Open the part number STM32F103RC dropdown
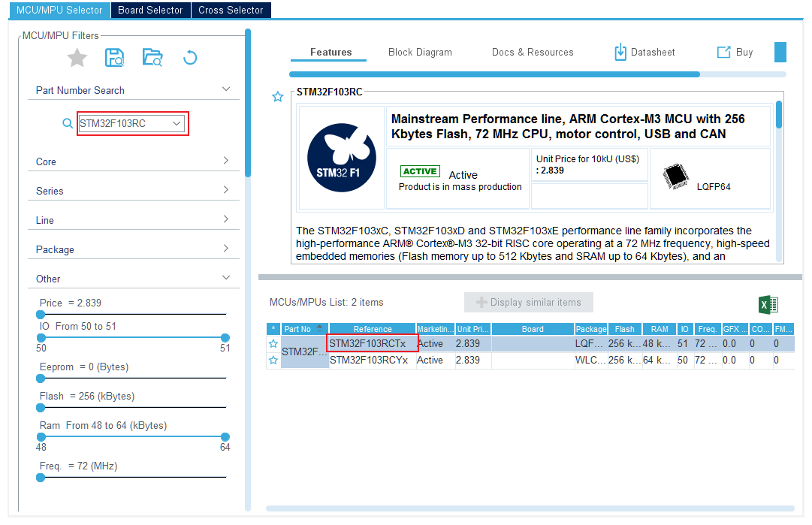This screenshot has width=812, height=525. (177, 123)
